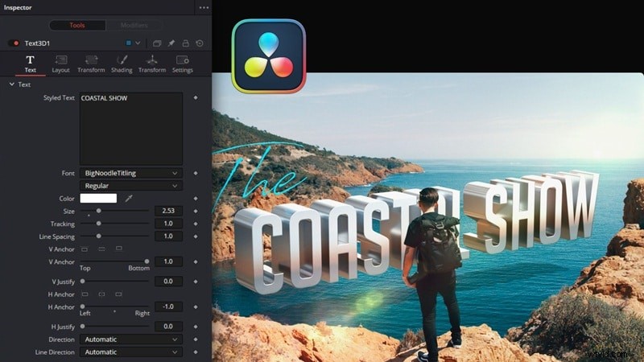Reset the Text3D1 node settings
This screenshot has height=362, width=644.
tap(200, 43)
